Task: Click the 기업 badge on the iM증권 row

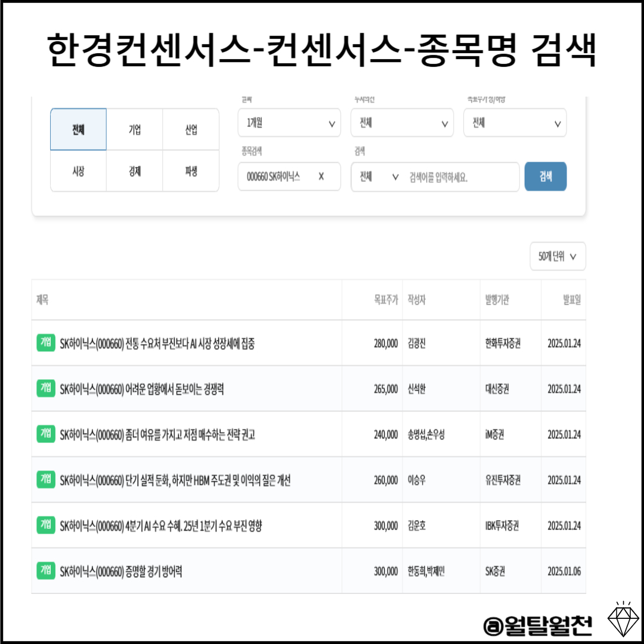Action: (x=46, y=434)
